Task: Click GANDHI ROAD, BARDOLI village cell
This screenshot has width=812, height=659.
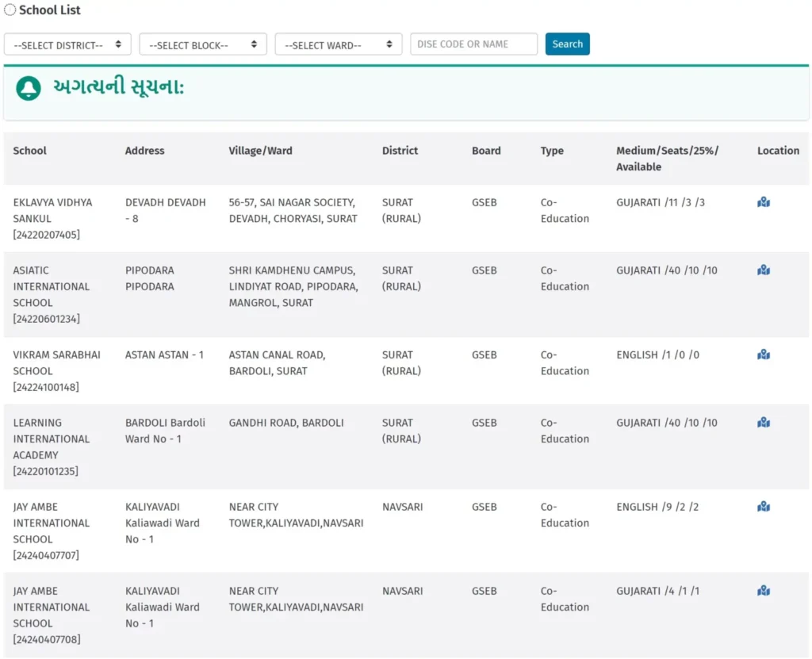Action: click(286, 423)
